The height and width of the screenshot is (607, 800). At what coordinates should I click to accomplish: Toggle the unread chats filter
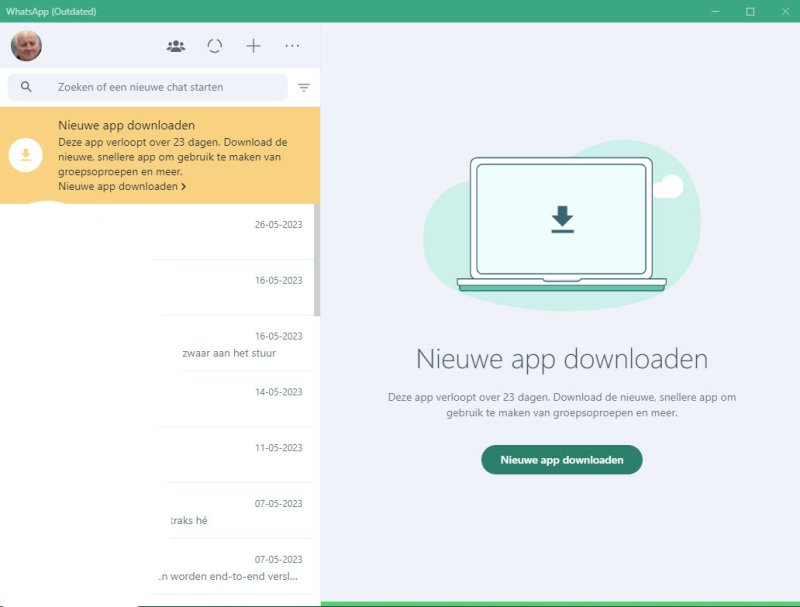tap(304, 88)
